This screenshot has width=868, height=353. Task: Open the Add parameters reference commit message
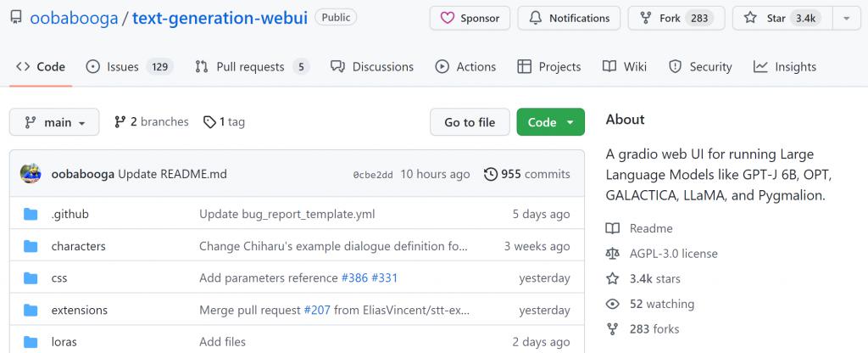tap(269, 278)
